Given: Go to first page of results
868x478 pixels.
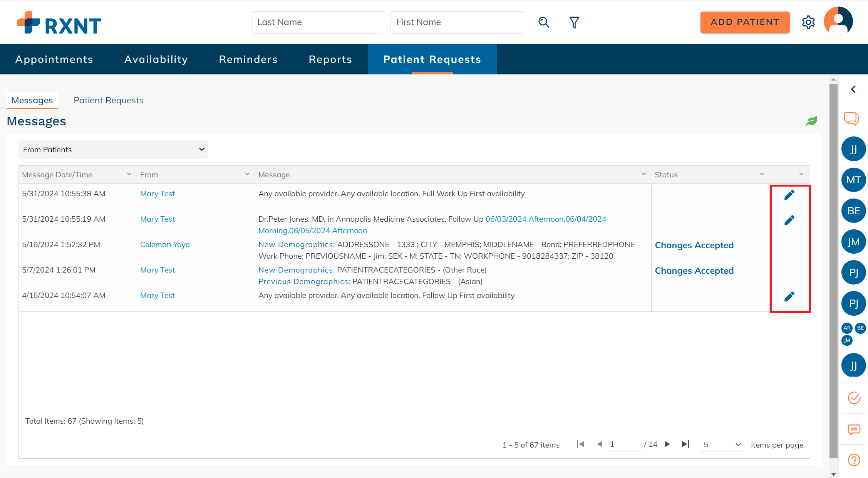Looking at the screenshot, I should pos(580,444).
